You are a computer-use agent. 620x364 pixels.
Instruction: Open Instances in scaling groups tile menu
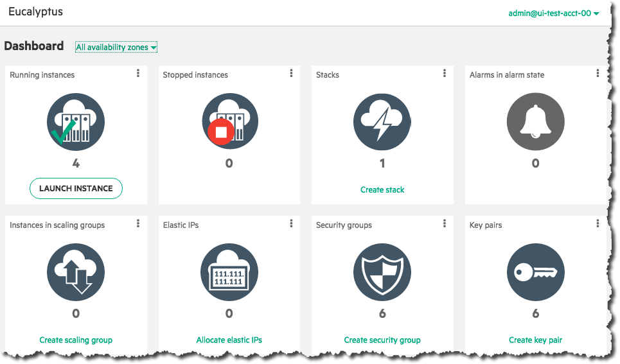point(138,223)
